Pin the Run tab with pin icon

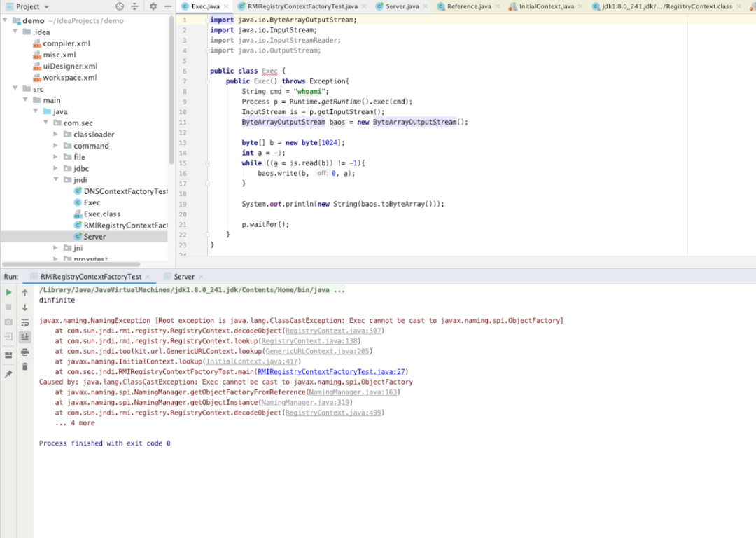click(x=8, y=373)
